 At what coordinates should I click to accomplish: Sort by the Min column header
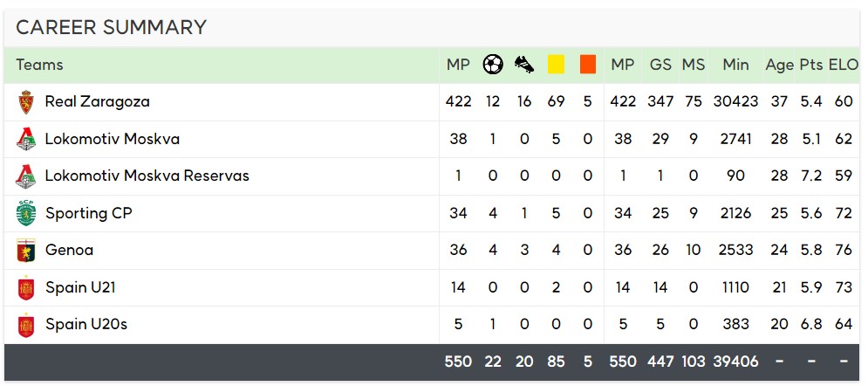click(x=735, y=65)
